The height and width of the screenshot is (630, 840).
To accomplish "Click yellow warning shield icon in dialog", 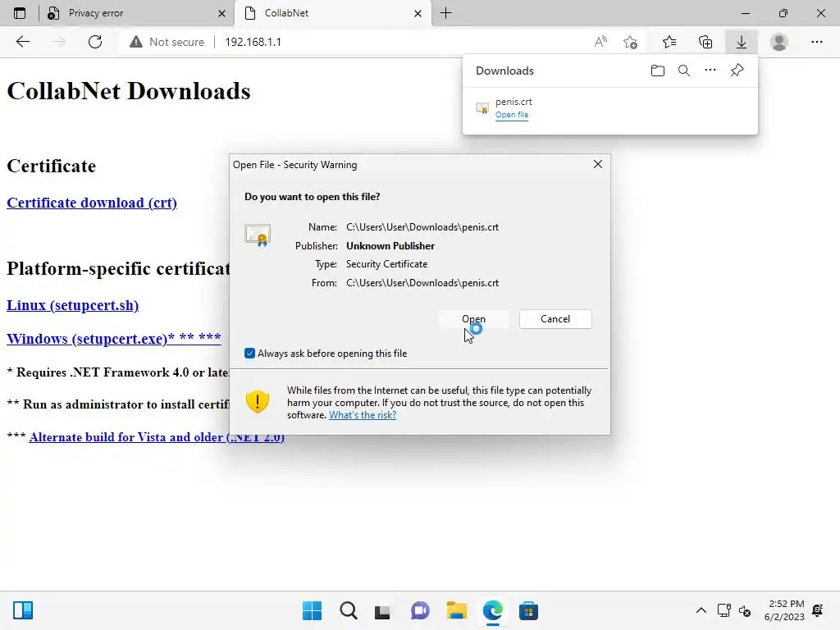I will click(257, 401).
